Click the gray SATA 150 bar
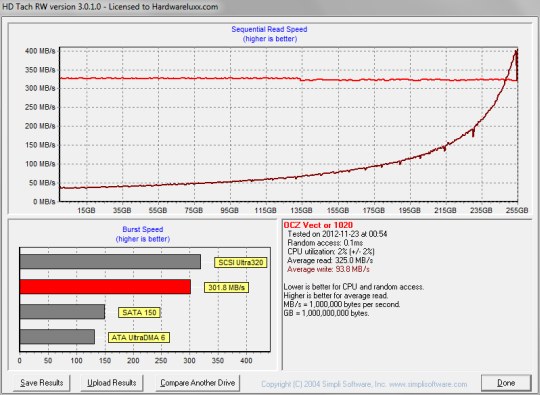Viewport: 540px width, 395px height. click(62, 311)
